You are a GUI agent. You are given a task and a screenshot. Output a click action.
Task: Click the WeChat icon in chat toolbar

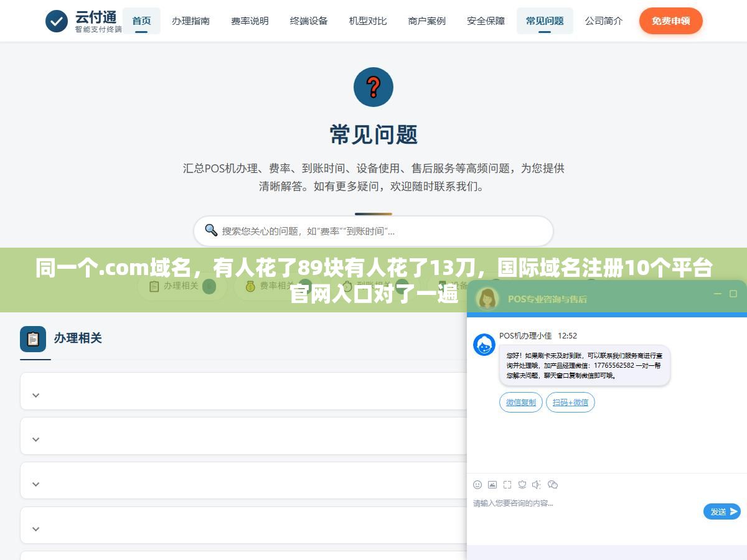coord(553,485)
